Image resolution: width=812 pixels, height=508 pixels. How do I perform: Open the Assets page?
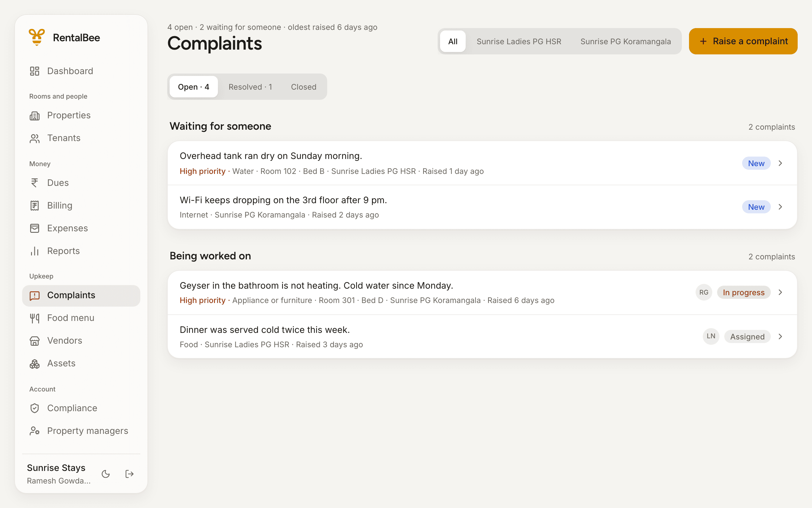tap(81, 364)
